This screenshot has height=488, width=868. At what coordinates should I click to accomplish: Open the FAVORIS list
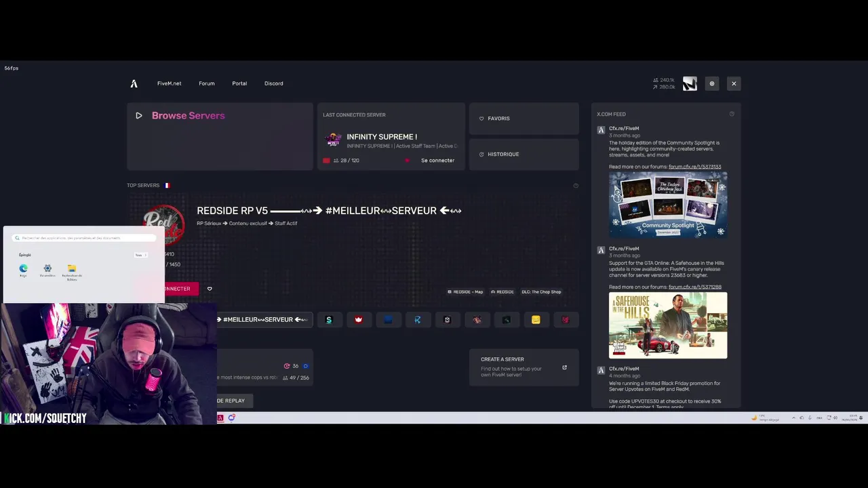524,119
